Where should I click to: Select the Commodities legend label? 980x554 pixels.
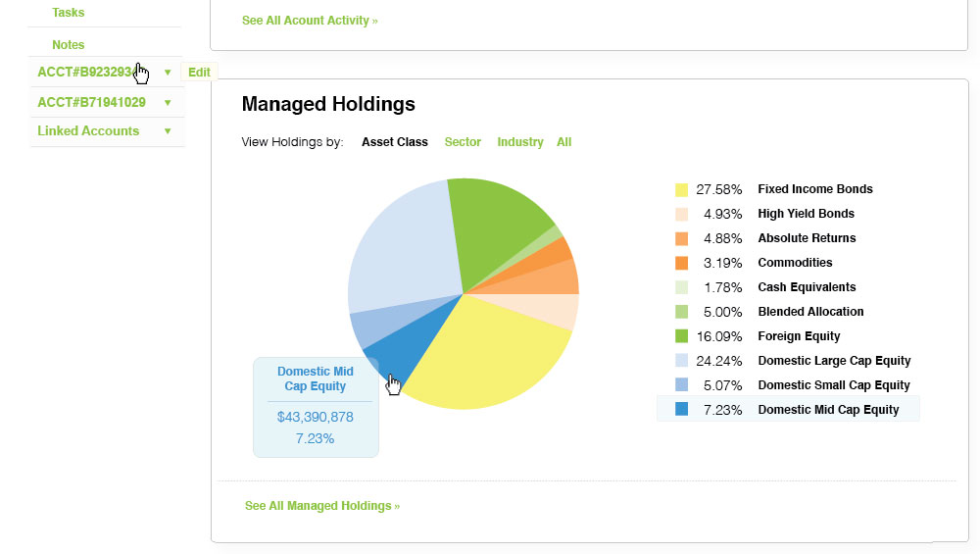795,263
